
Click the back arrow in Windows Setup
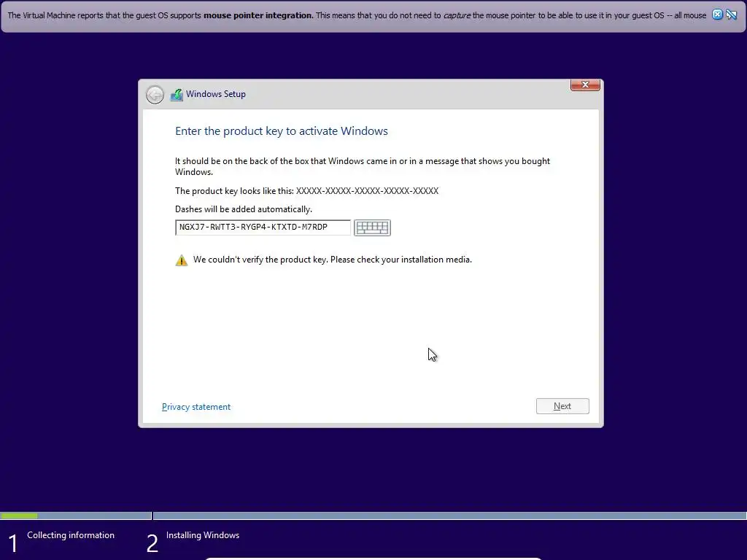point(155,95)
